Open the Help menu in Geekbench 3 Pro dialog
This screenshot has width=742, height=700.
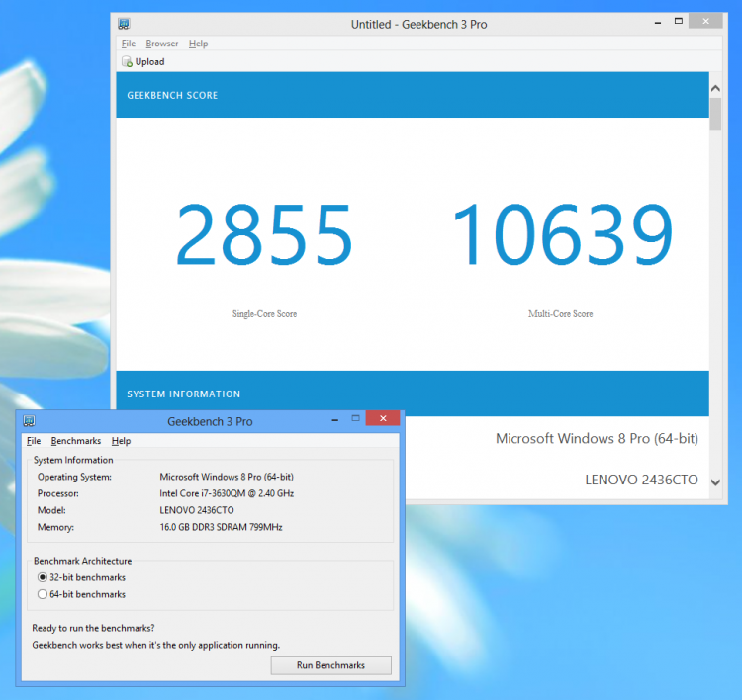pos(121,441)
